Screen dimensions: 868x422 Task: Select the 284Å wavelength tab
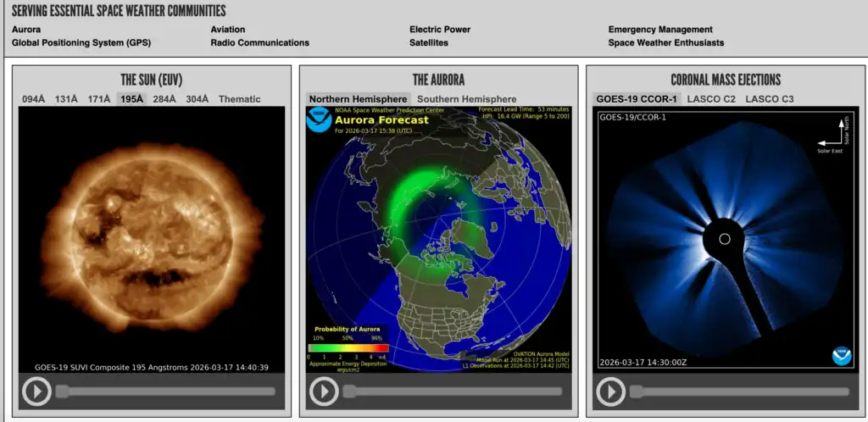pyautogui.click(x=164, y=99)
